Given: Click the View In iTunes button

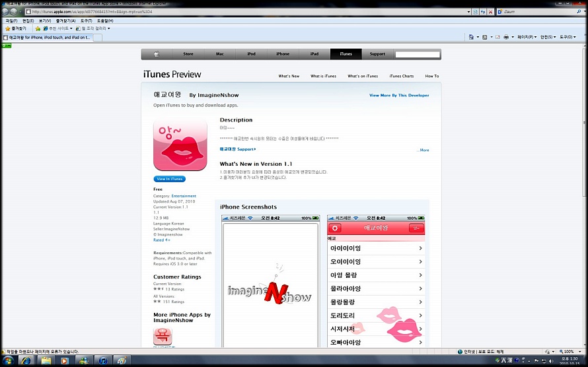Looking at the screenshot, I should coord(170,179).
